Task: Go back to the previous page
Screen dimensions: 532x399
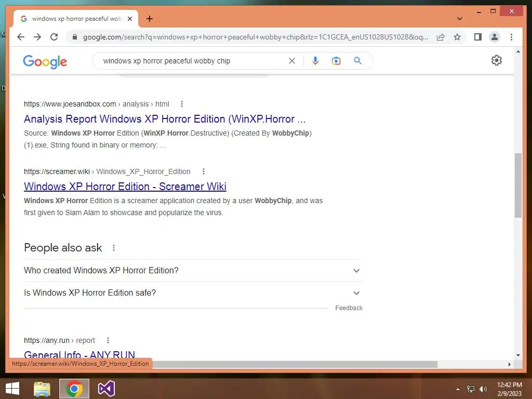Action: [x=21, y=37]
